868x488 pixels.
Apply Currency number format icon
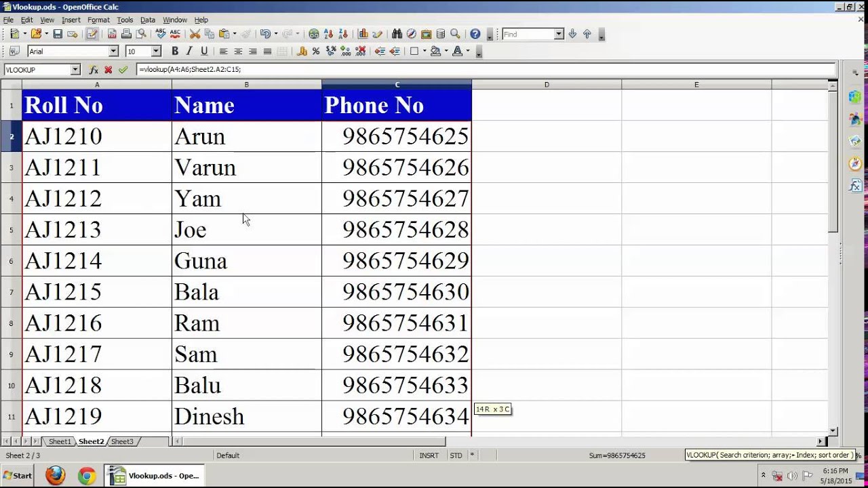302,51
